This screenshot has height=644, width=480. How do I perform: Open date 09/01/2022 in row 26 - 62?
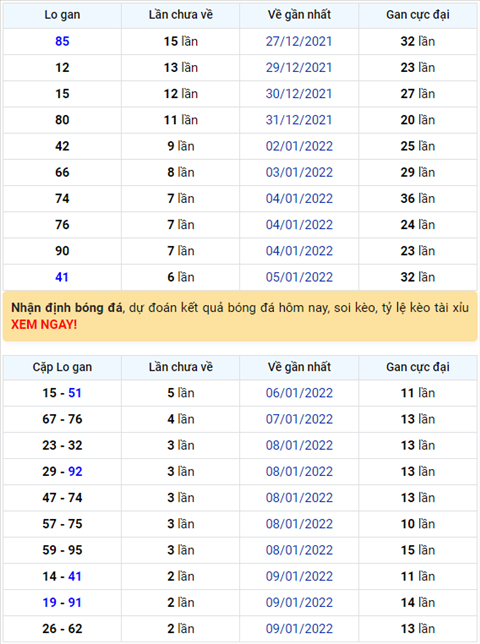tap(299, 629)
